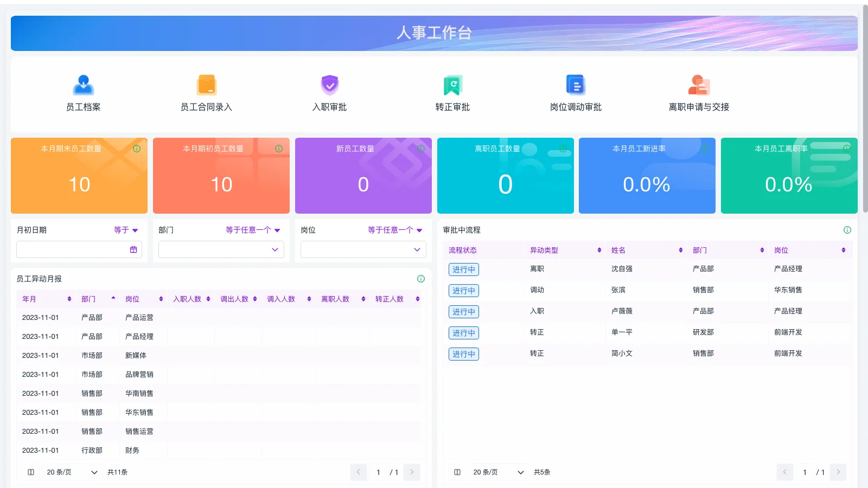Screen dimensions: 868x488
Task: Click info icon beside 审批中流程 title
Action: coord(847,230)
